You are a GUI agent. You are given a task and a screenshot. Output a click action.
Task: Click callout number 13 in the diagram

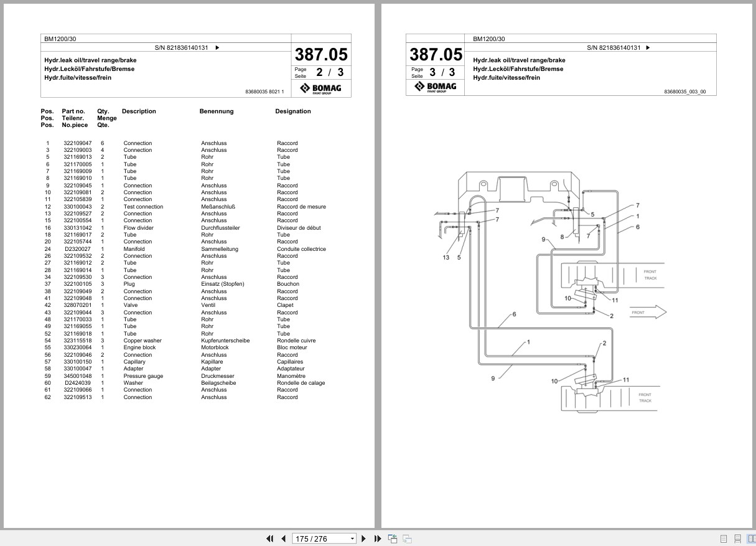pyautogui.click(x=446, y=257)
